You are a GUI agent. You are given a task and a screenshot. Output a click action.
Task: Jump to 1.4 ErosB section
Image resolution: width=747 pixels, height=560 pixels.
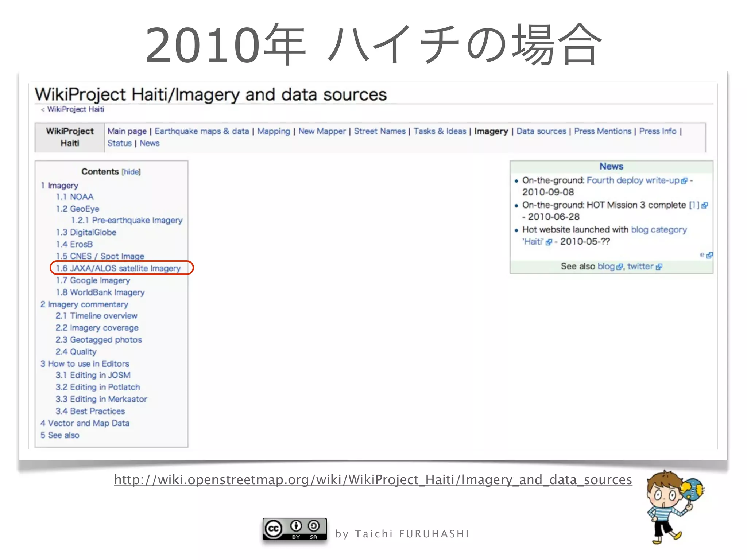click(74, 244)
